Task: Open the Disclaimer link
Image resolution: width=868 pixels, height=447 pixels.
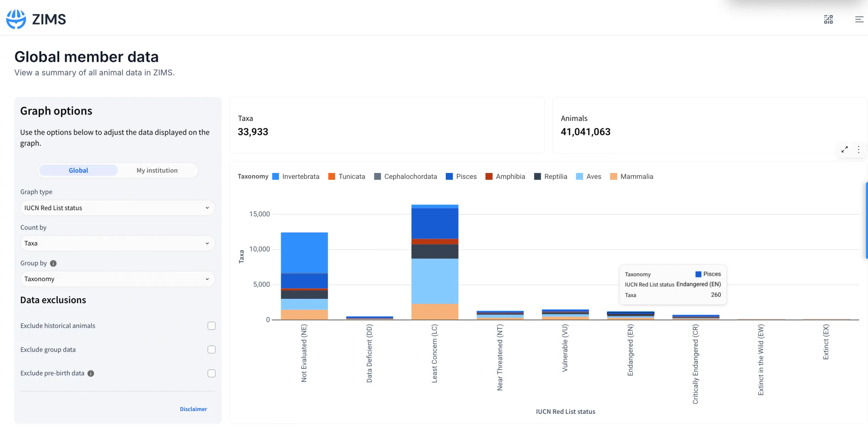Action: point(193,409)
